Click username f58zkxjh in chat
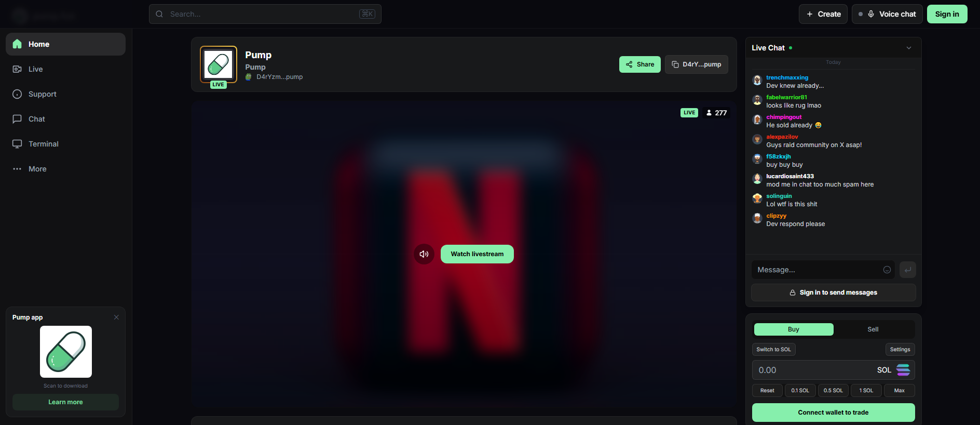 [x=779, y=156]
